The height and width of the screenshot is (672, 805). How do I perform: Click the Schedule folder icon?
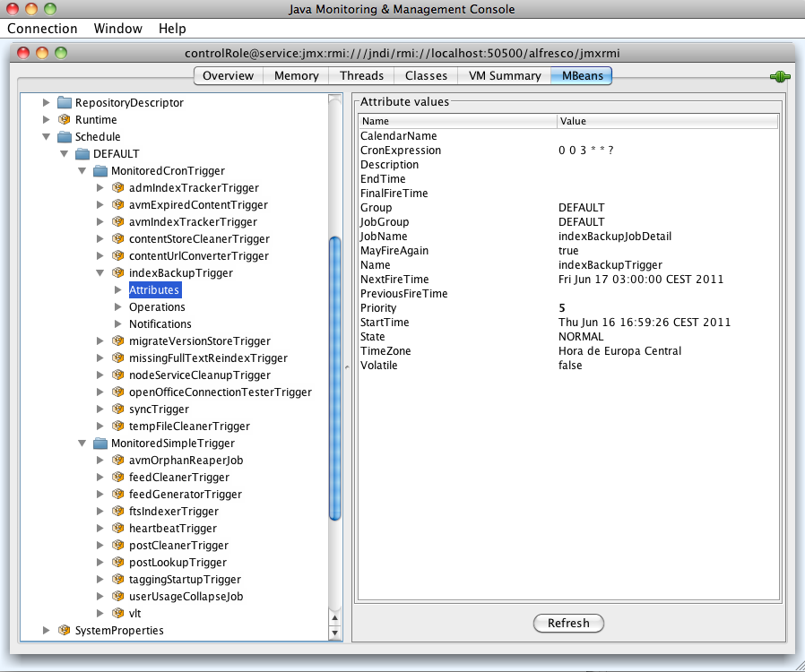pyautogui.click(x=65, y=136)
